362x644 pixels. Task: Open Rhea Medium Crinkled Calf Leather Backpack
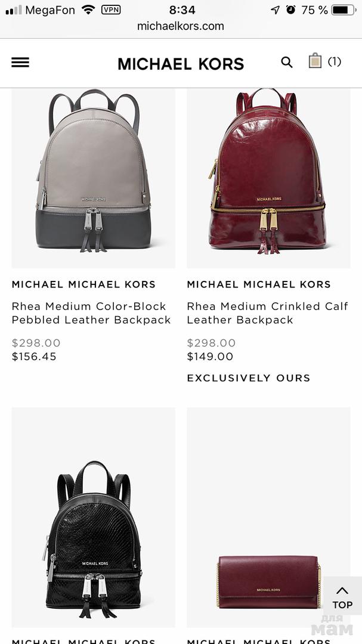(268, 313)
